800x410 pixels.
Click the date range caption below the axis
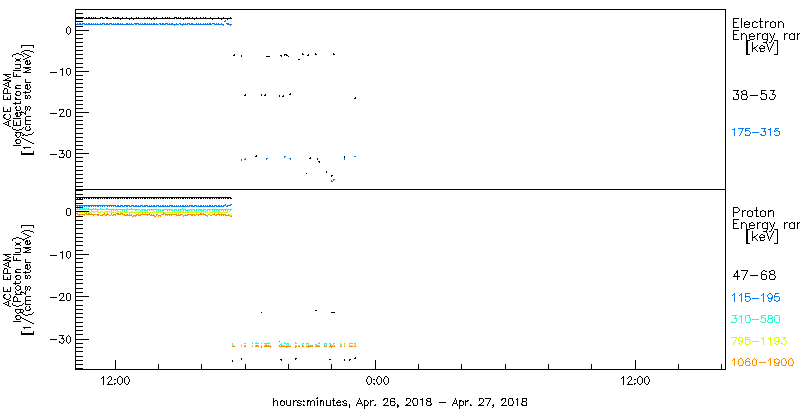click(x=400, y=401)
